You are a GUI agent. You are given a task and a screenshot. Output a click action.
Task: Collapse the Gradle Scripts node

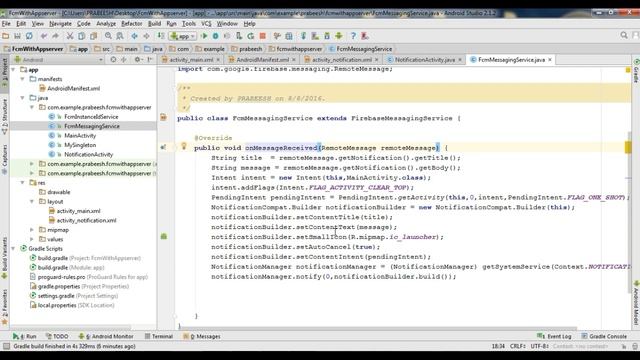(x=13, y=249)
